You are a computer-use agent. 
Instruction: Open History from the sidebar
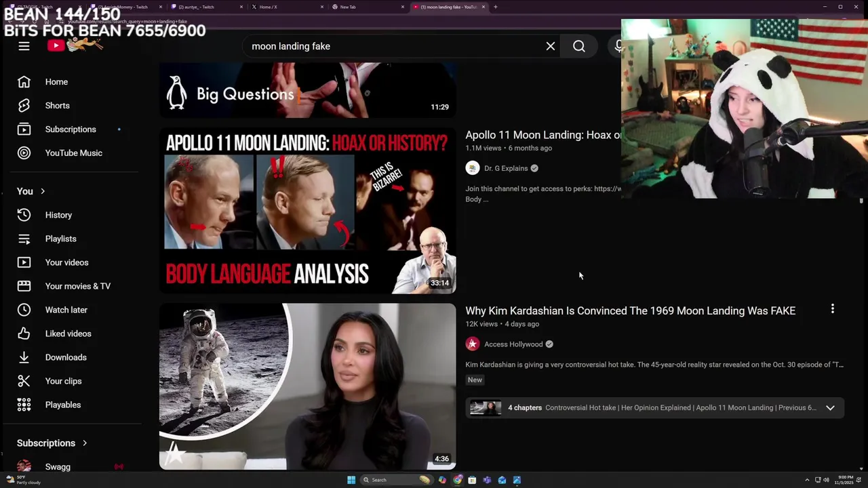click(x=71, y=215)
